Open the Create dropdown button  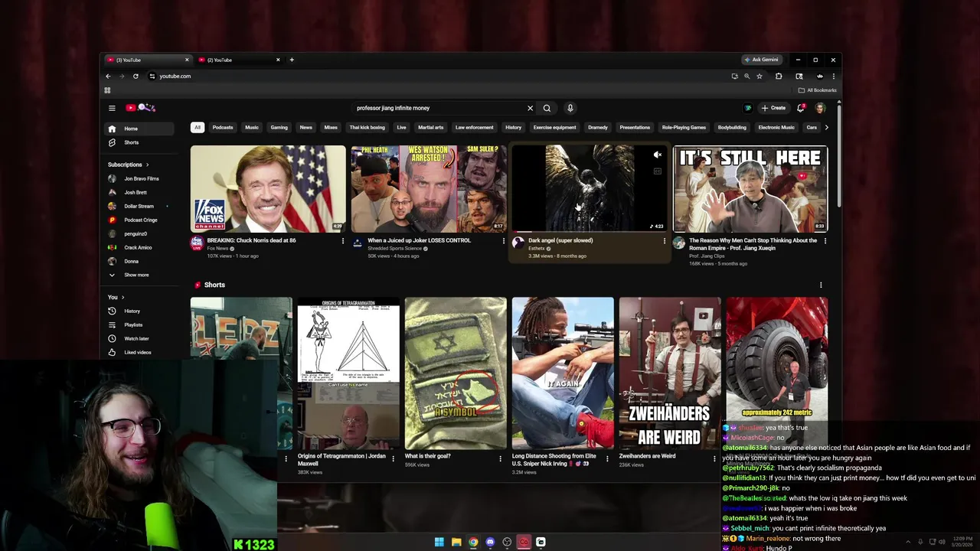click(773, 108)
